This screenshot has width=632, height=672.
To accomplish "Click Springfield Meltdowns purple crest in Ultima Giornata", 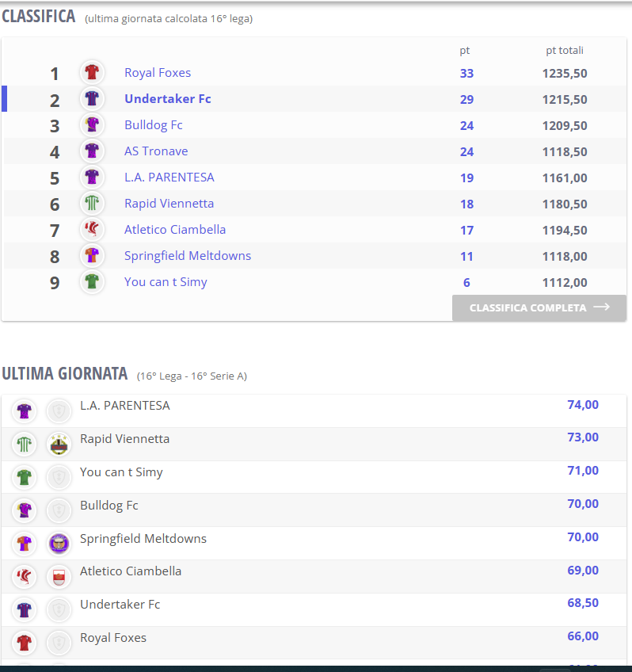I will 59,544.
